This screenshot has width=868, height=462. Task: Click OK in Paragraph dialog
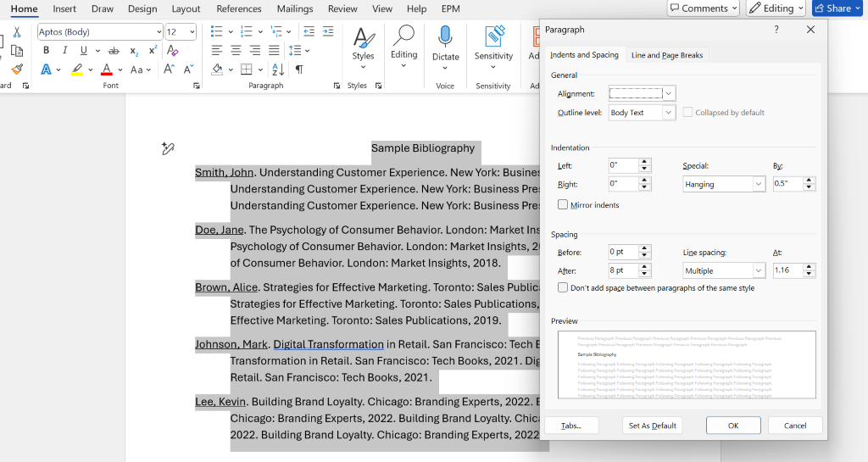point(733,426)
